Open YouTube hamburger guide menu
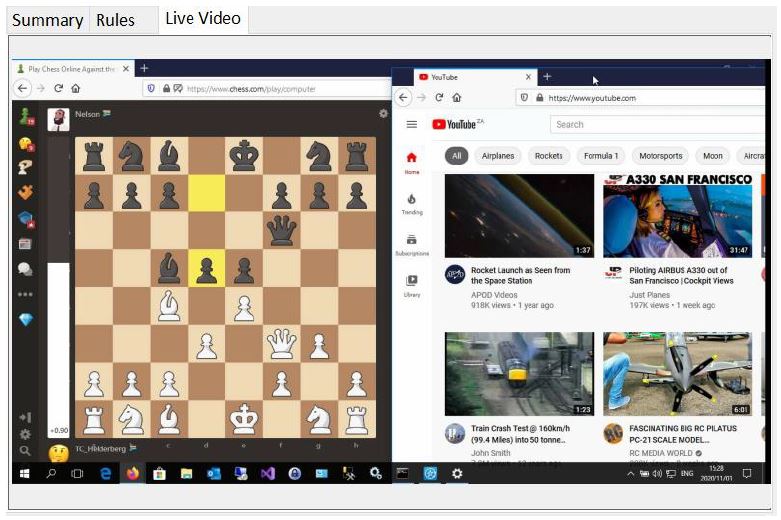This screenshot has height=520, width=781. click(x=411, y=124)
